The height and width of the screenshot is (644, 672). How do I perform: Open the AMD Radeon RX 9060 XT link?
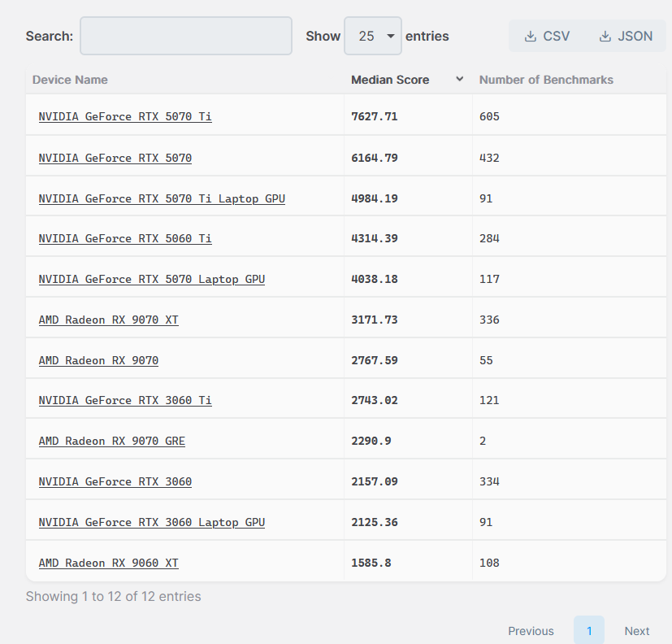pyautogui.click(x=108, y=563)
